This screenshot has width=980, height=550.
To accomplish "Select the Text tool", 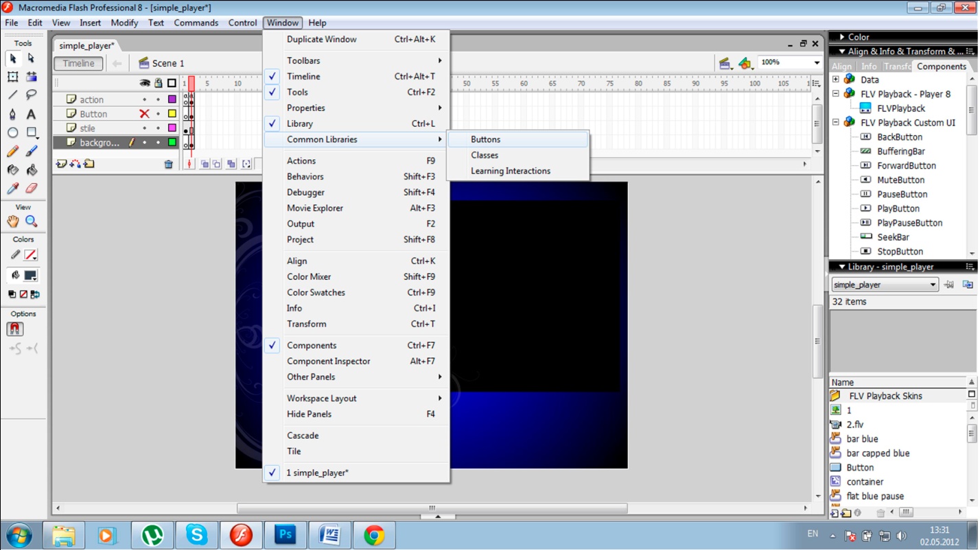I will point(31,114).
